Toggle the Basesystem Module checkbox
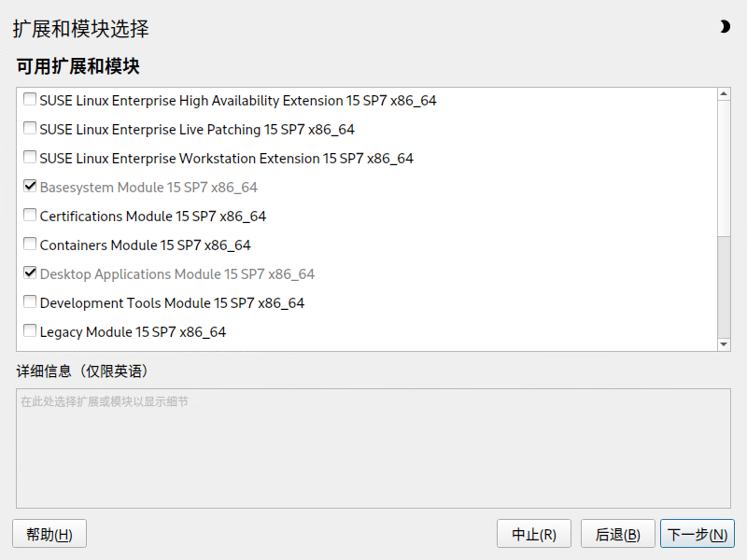This screenshot has width=747, height=560. [30, 187]
